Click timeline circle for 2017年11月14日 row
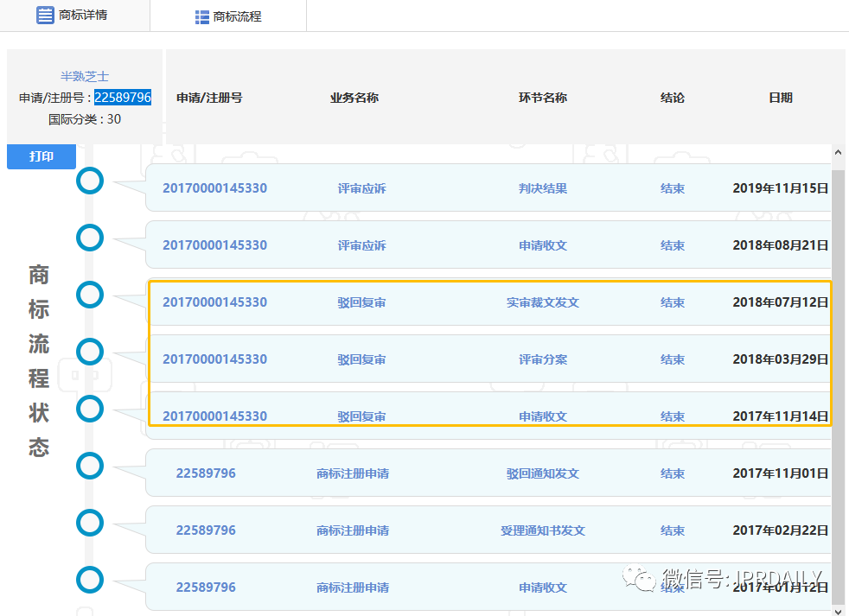This screenshot has width=849, height=616. (x=90, y=409)
